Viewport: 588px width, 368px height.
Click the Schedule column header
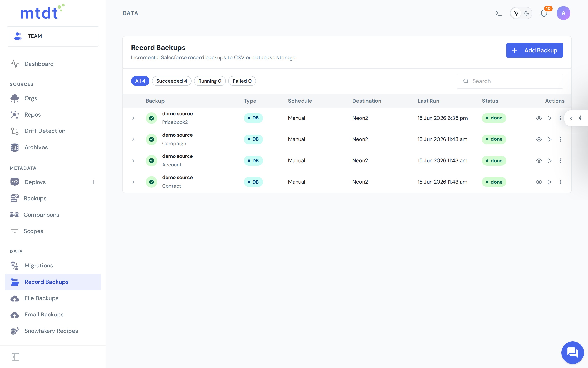click(x=300, y=101)
